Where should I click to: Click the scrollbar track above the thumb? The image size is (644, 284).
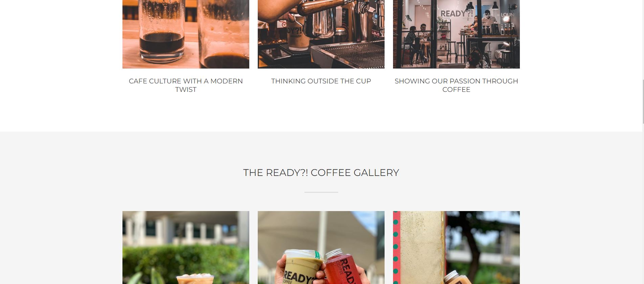[x=643, y=40]
